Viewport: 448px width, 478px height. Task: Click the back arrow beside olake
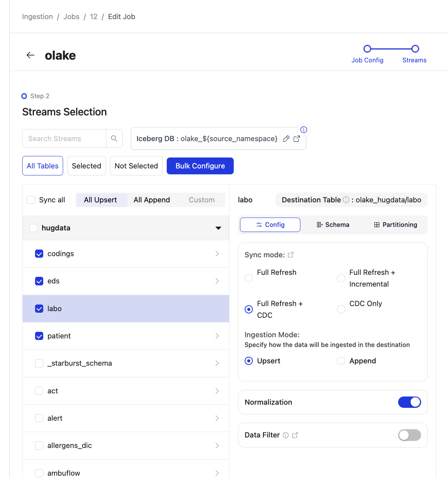30,55
